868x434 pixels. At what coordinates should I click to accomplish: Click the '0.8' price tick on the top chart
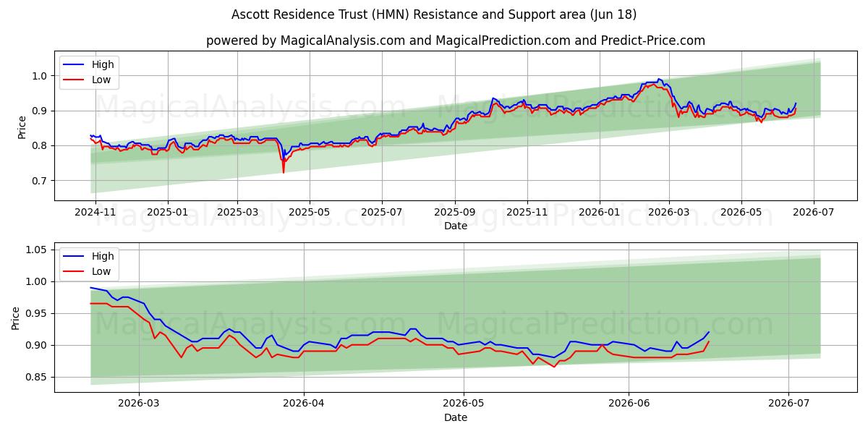[x=41, y=145]
